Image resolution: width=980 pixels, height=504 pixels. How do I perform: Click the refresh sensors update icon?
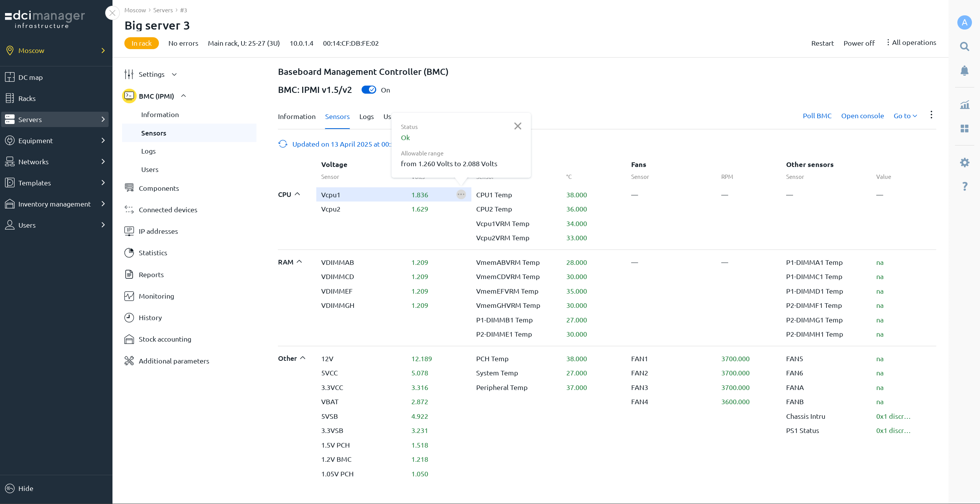283,144
